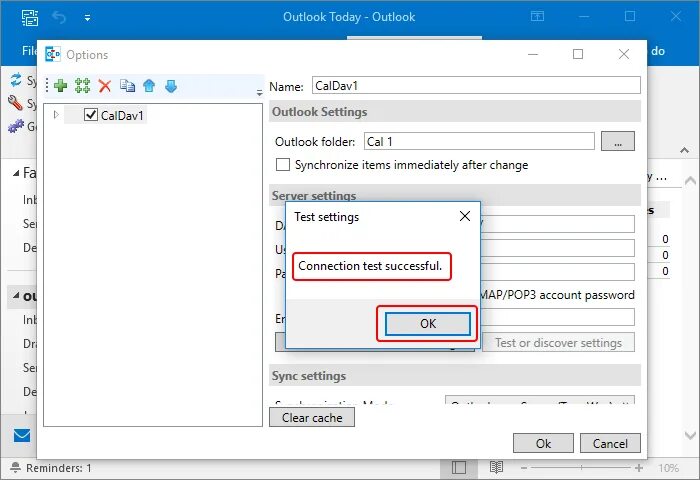Click the Synchronize now ribbon icon

(16, 79)
